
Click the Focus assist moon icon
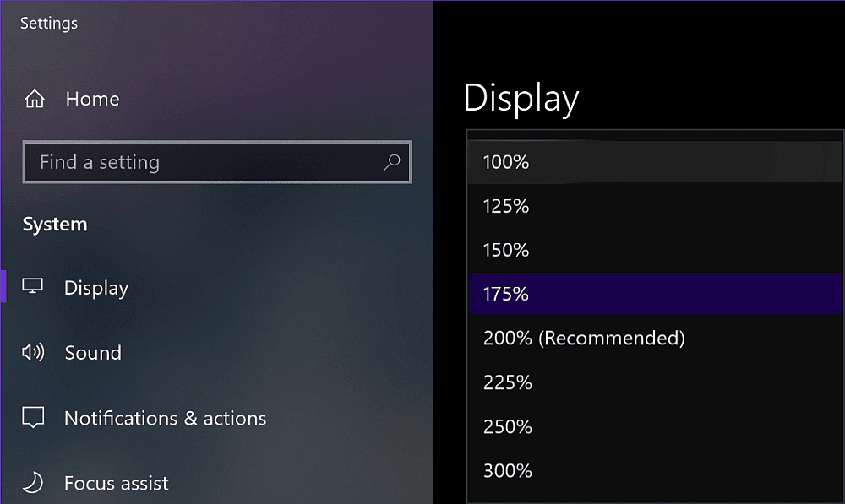click(33, 482)
